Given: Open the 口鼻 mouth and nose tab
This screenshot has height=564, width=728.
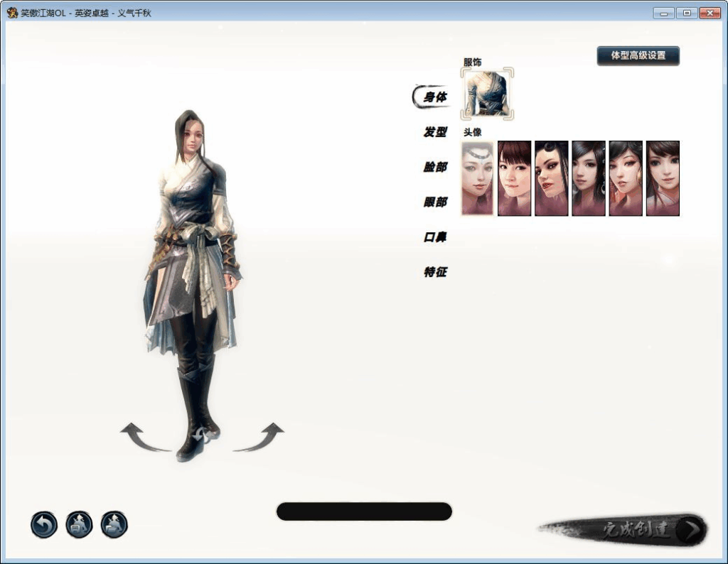Looking at the screenshot, I should 436,237.
